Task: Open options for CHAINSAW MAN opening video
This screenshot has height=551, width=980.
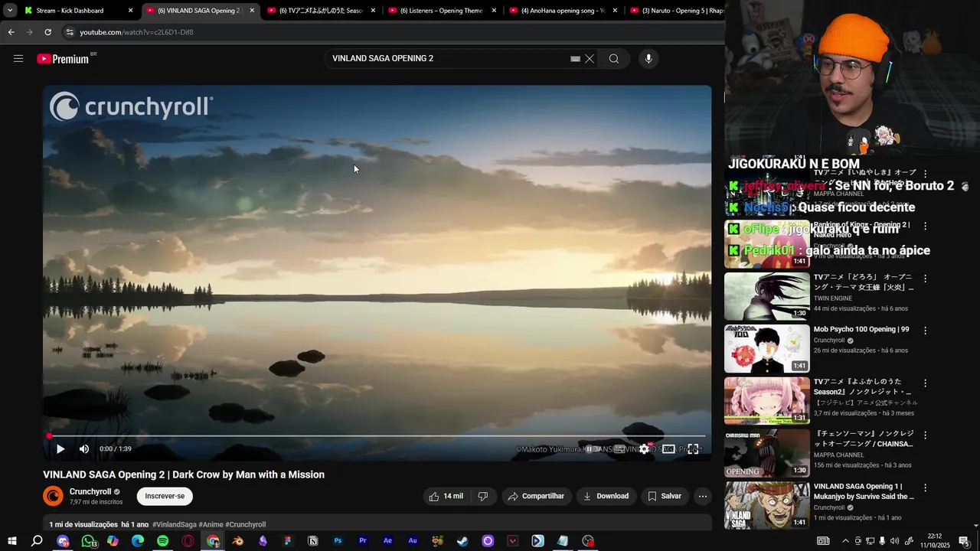Action: (925, 435)
